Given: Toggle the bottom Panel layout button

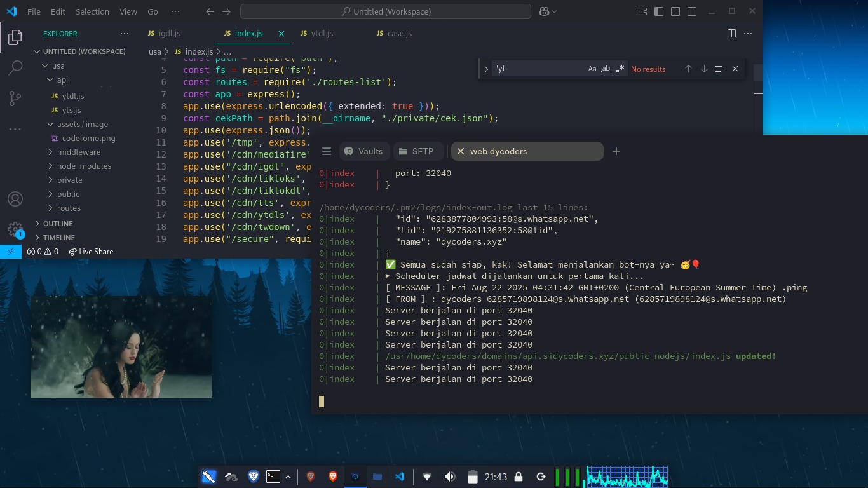Looking at the screenshot, I should (x=675, y=11).
